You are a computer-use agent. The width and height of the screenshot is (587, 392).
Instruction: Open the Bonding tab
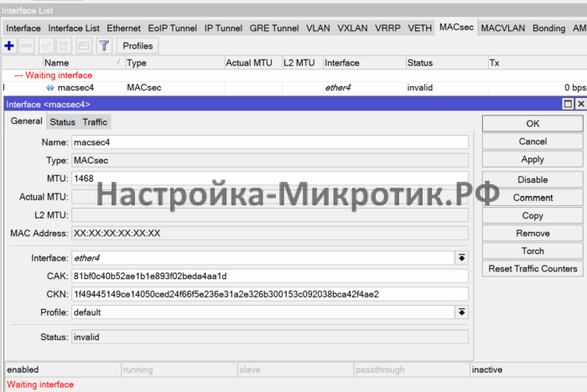click(548, 28)
